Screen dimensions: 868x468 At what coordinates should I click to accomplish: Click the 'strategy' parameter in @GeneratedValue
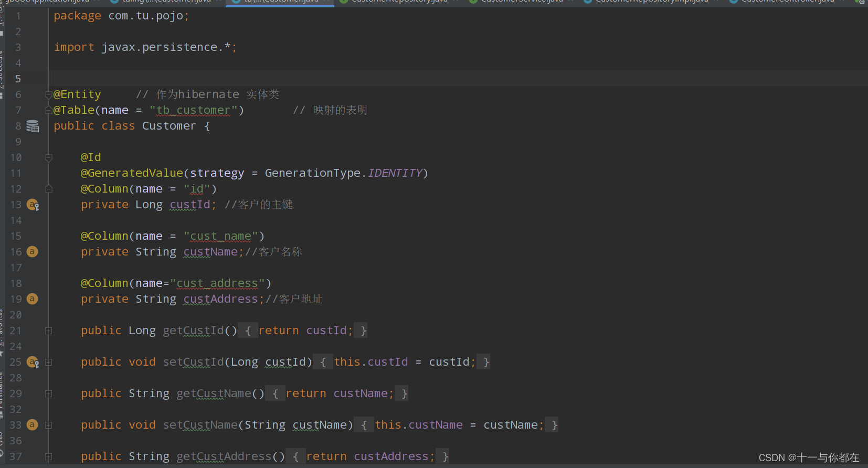coord(217,173)
